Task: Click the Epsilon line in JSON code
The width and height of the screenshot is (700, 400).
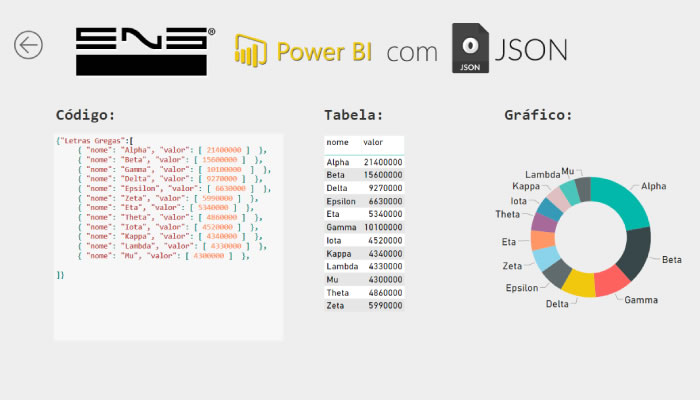Action: (x=174, y=188)
